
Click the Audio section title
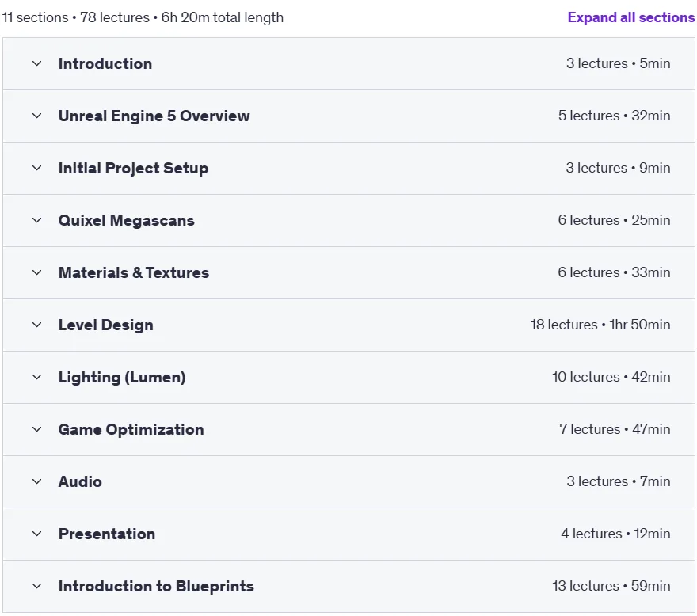pyautogui.click(x=80, y=481)
